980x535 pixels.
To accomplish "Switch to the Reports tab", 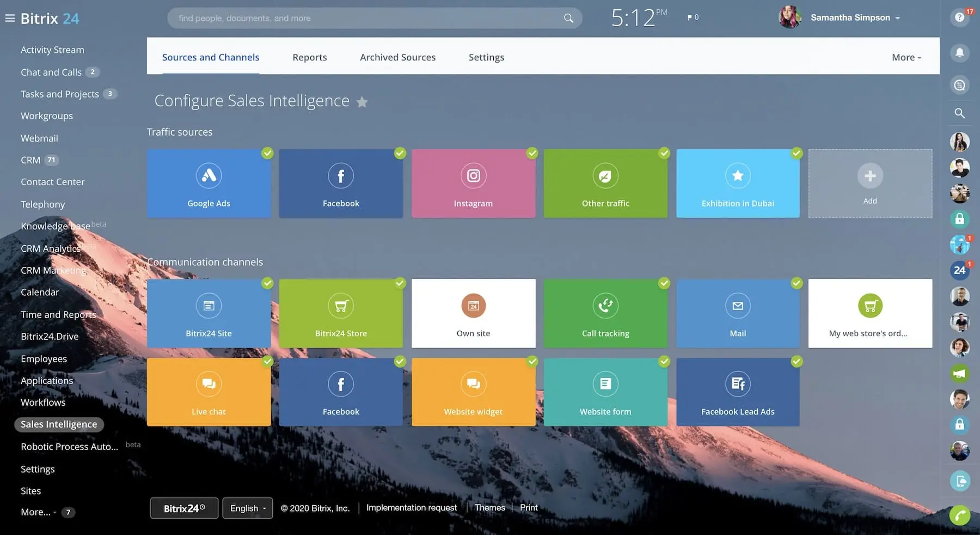I will click(x=309, y=57).
